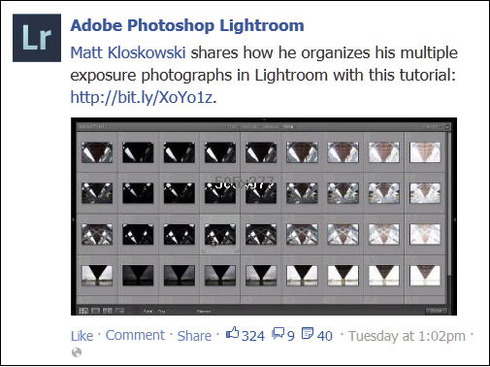
Task: Open Matt Kloskowski profile link
Action: (x=128, y=53)
